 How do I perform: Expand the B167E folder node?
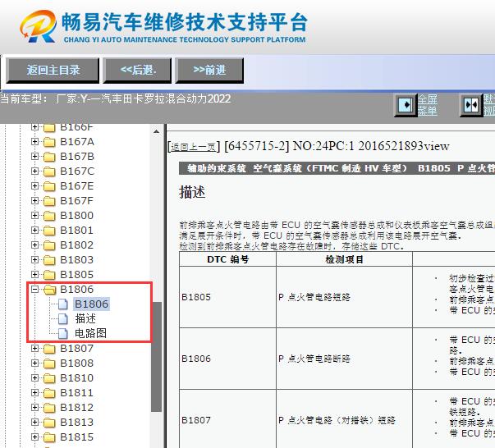(35, 186)
